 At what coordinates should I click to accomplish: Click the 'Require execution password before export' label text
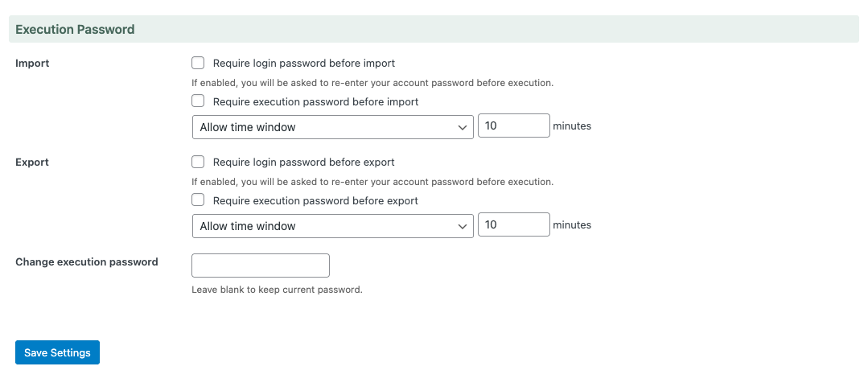tap(315, 201)
